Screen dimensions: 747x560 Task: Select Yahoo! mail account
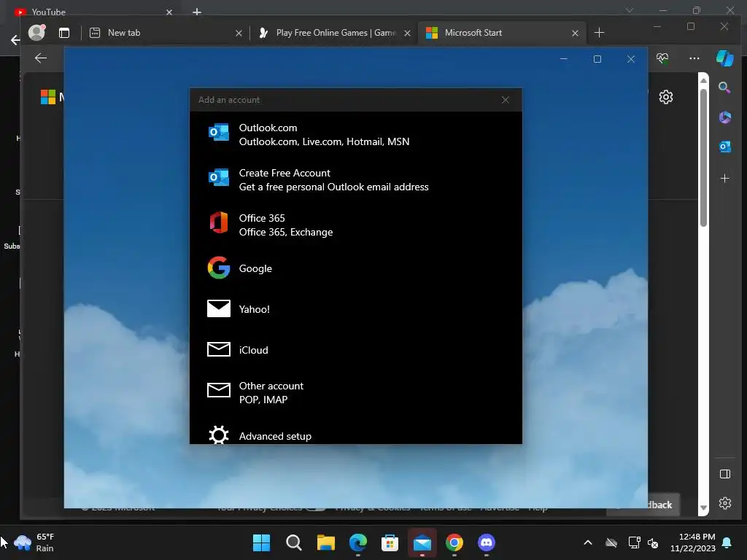tap(355, 309)
